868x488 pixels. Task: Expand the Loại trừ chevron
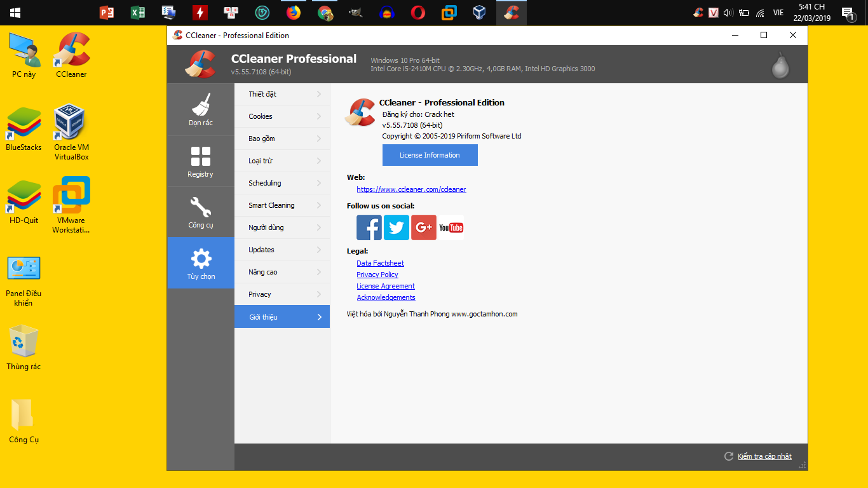tap(319, 161)
